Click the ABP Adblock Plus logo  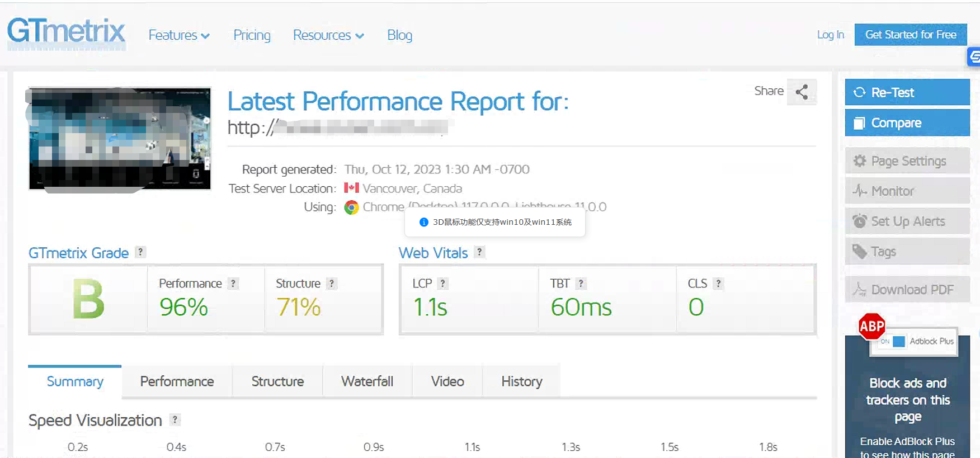871,326
